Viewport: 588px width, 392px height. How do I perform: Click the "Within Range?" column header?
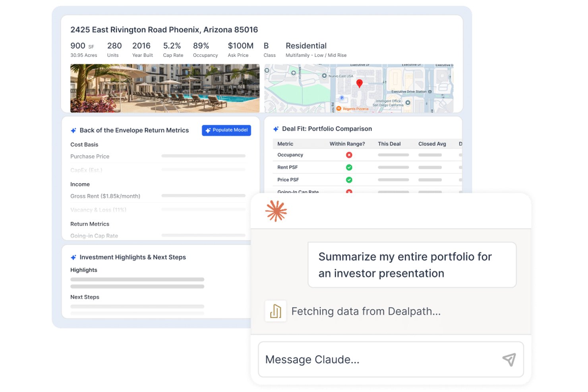click(347, 144)
